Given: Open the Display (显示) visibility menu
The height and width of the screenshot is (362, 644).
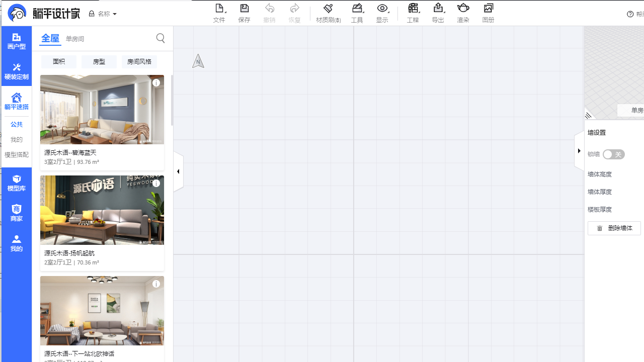Looking at the screenshot, I should (x=382, y=13).
